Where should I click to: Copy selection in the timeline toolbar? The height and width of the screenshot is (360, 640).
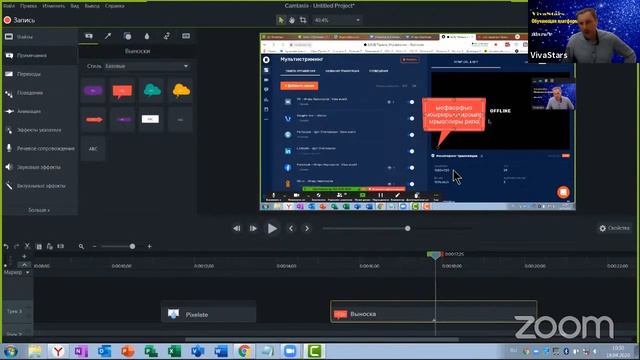(39, 247)
